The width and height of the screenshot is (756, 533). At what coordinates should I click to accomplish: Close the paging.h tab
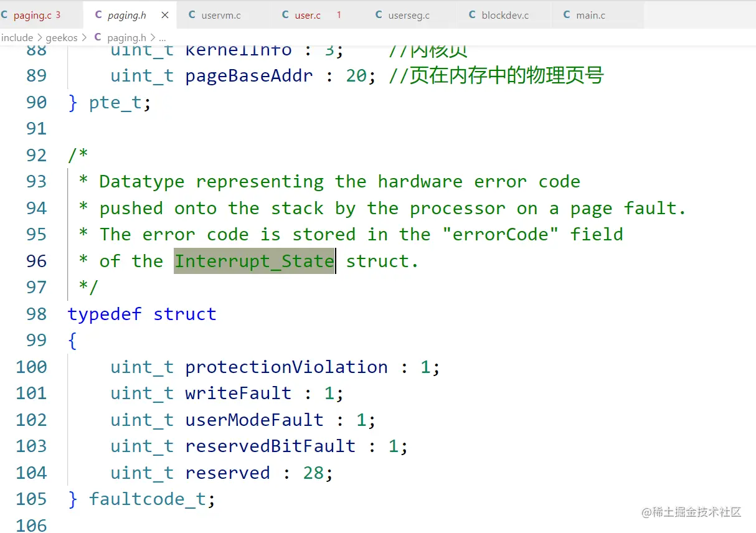pyautogui.click(x=165, y=15)
